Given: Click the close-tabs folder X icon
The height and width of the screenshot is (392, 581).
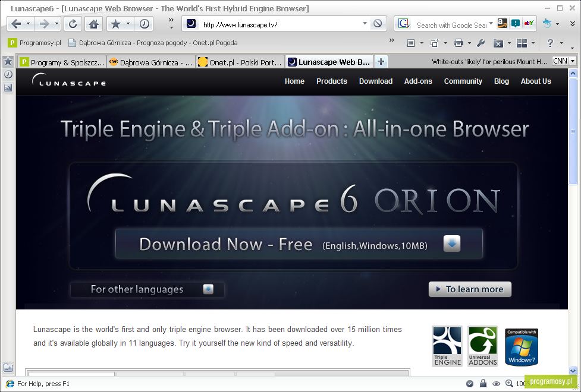Looking at the screenshot, I should (498, 43).
